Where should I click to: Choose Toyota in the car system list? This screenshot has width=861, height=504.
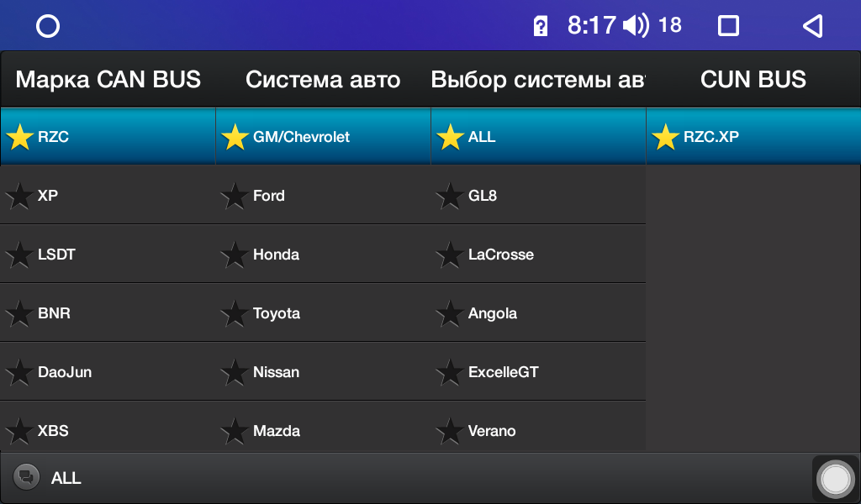pyautogui.click(x=323, y=313)
